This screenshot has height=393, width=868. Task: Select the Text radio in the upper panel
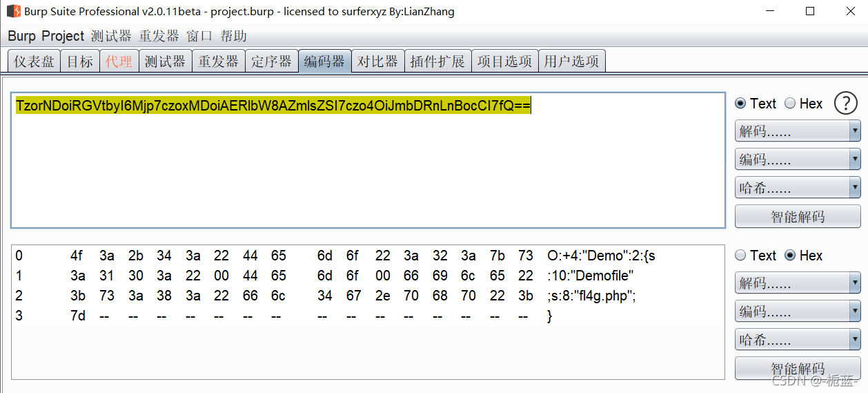tap(756, 104)
